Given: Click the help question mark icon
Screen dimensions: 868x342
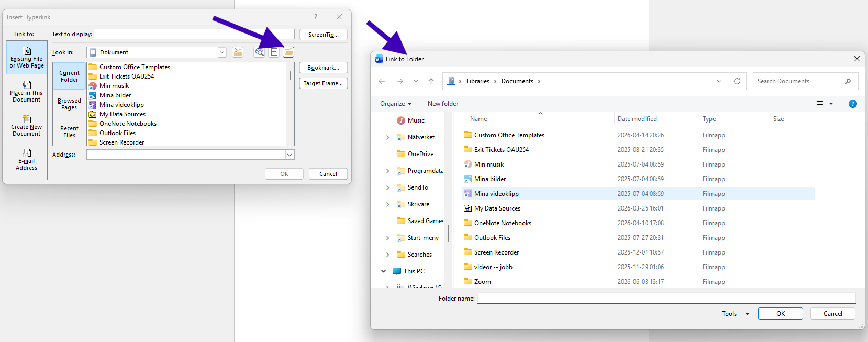Looking at the screenshot, I should coord(852,104).
